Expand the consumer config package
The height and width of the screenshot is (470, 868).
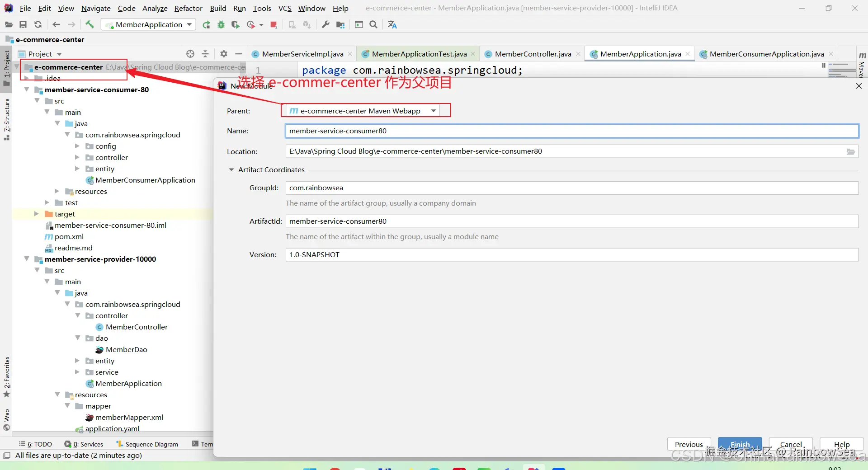tap(77, 146)
